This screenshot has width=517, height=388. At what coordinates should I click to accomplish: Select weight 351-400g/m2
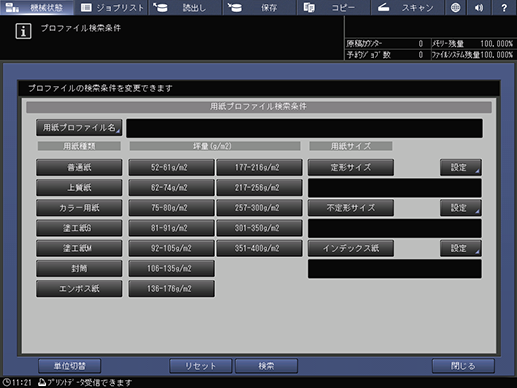[x=259, y=248]
